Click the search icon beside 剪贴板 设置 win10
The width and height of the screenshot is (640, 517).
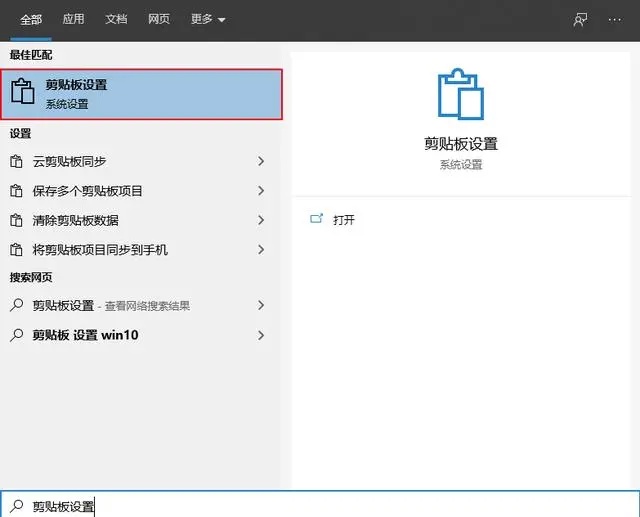tap(16, 335)
